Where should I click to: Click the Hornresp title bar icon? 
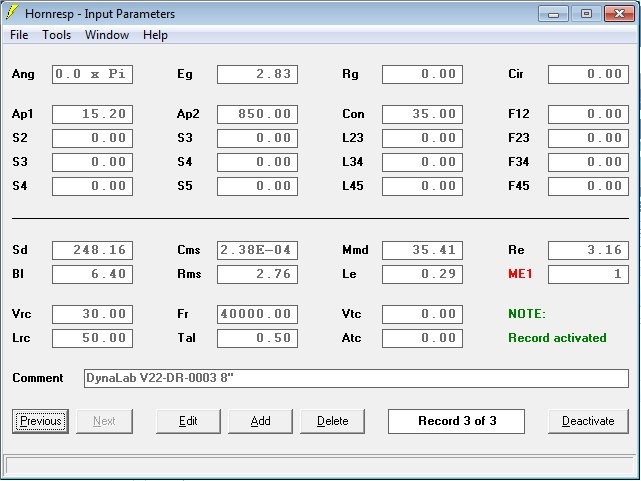12,13
